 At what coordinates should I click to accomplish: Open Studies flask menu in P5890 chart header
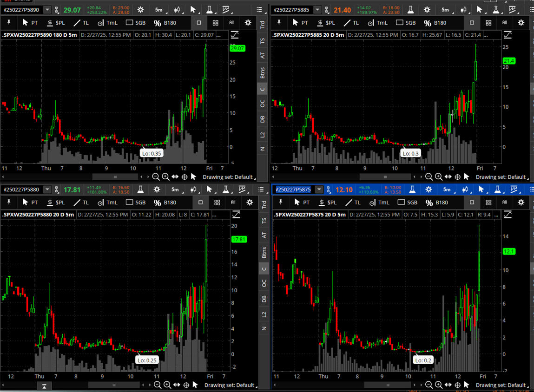click(210, 10)
